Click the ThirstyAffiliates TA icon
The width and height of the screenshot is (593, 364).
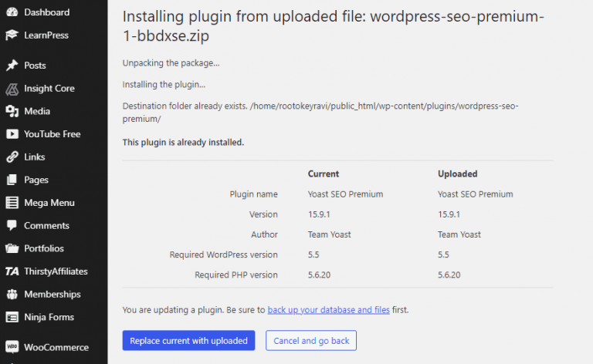click(12, 271)
